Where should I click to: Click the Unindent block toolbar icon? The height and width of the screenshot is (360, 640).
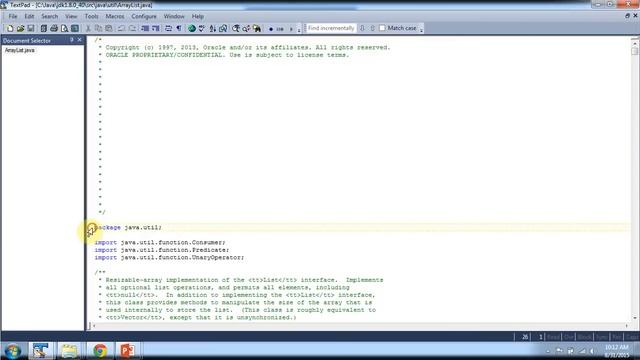coord(156,29)
